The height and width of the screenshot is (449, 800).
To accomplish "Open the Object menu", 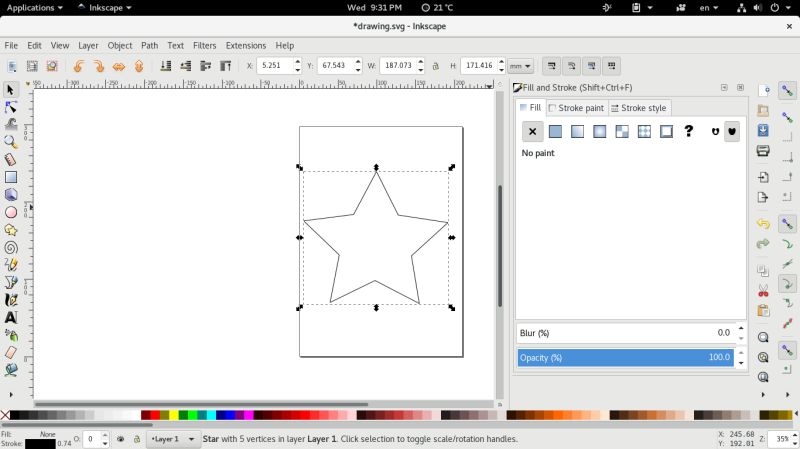I will click(x=119, y=45).
